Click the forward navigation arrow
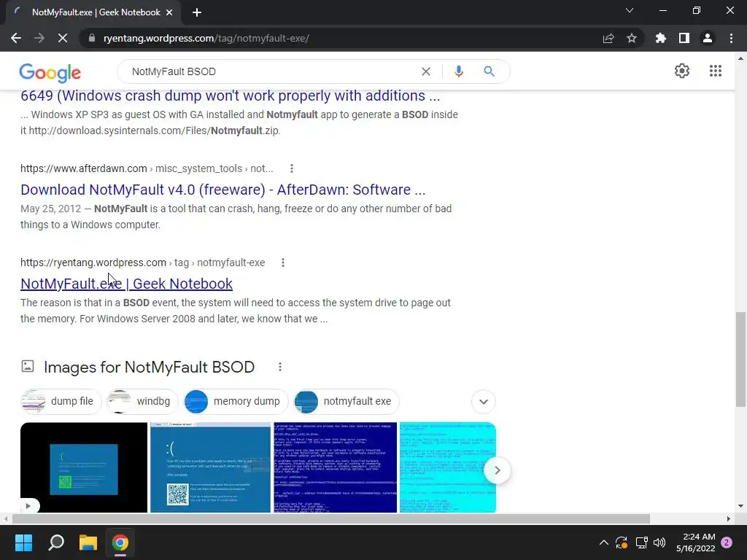 [x=39, y=38]
